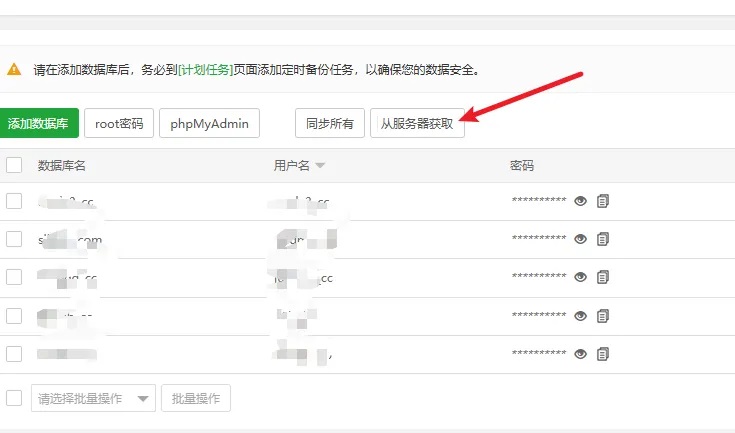Click the yellow warning icon in notice
Viewport: 735px width, 433px height.
[x=14, y=70]
